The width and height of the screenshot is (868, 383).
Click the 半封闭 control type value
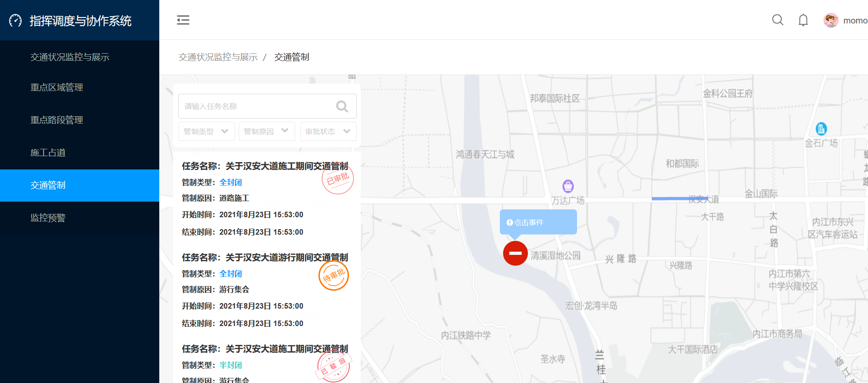230,365
